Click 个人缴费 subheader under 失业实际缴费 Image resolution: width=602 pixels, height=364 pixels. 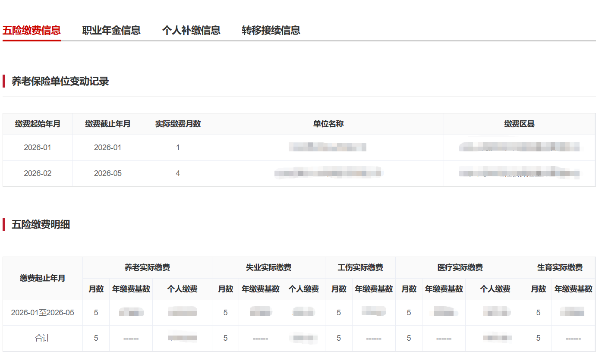(303, 289)
